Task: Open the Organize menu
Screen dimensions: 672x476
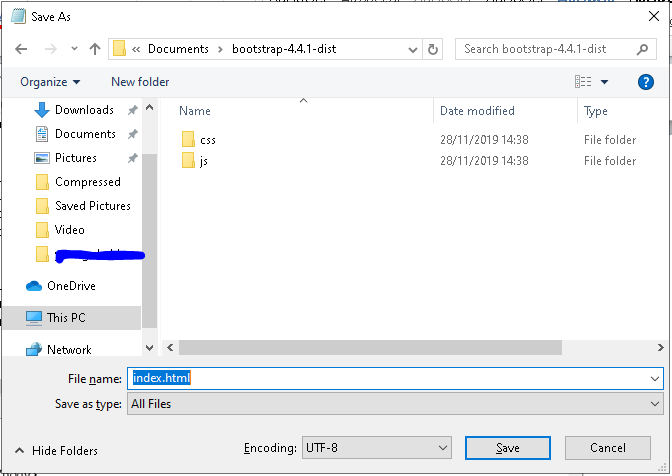Action: (x=50, y=82)
